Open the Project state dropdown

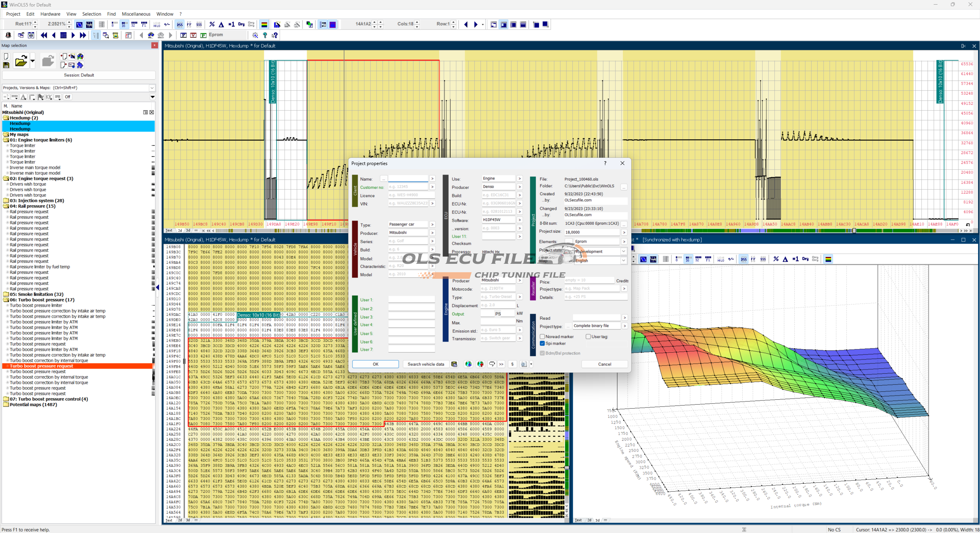(623, 252)
